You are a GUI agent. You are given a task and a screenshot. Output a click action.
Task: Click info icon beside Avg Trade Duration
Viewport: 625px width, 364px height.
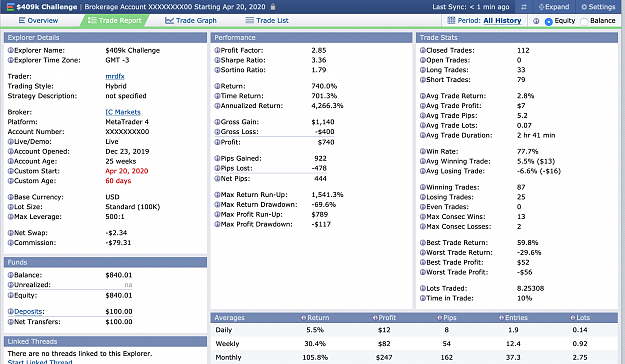423,135
